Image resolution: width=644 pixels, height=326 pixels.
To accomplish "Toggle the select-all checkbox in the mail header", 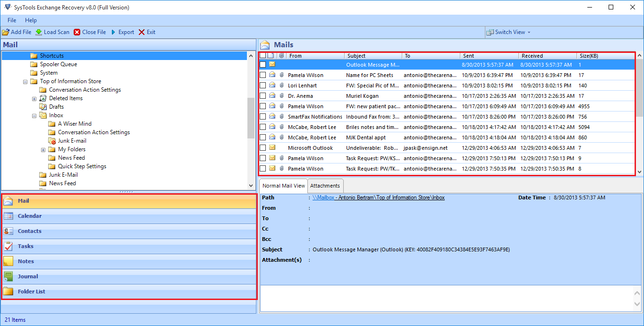I will point(263,56).
